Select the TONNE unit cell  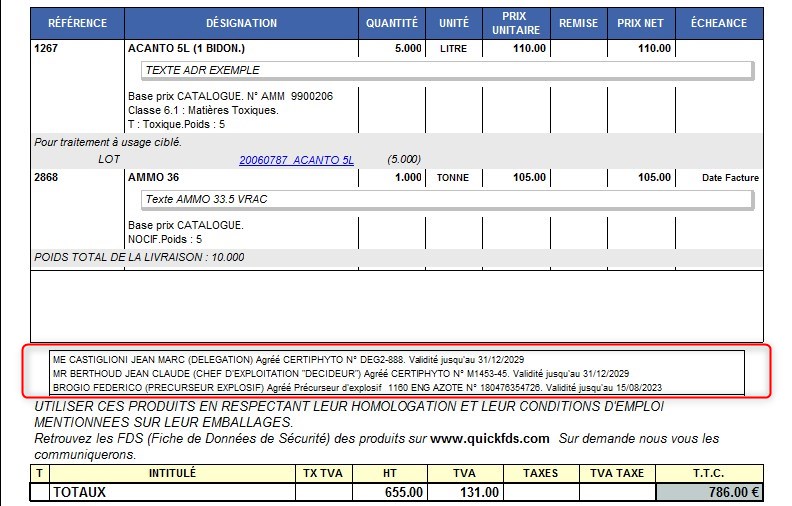tap(453, 178)
